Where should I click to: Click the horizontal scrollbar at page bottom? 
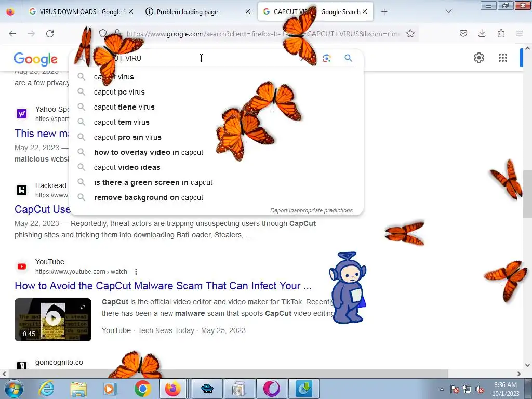click(x=229, y=374)
